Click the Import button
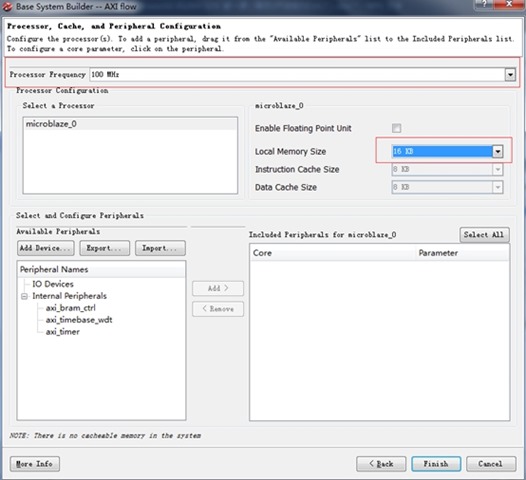Image resolution: width=526 pixels, height=480 pixels. tap(160, 248)
